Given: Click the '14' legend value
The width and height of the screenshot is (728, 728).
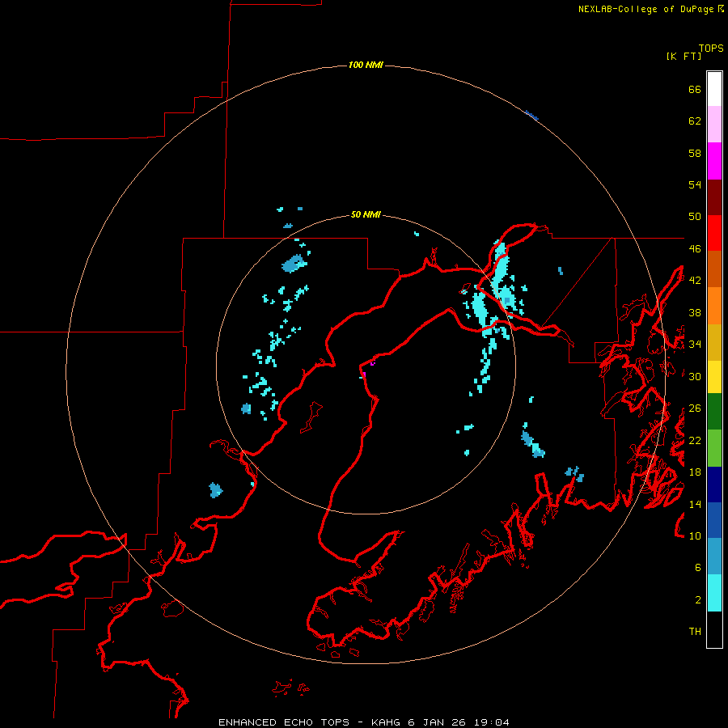Looking at the screenshot, I should coord(695,504).
